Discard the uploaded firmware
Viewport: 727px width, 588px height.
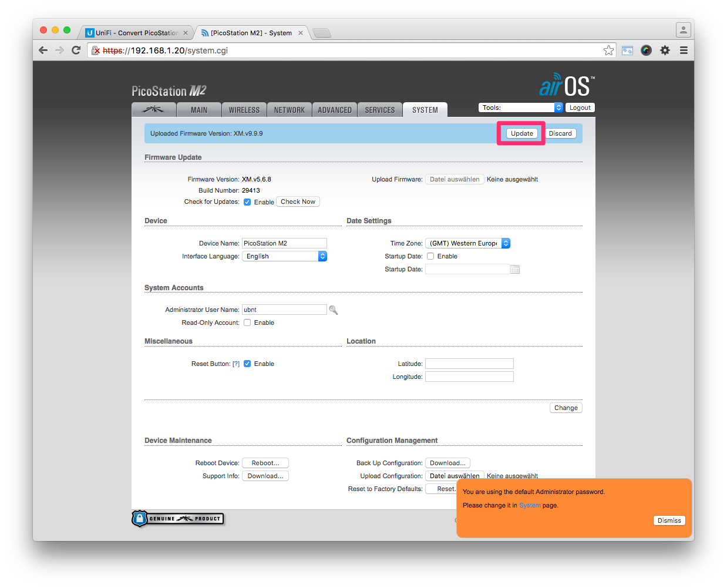tap(560, 133)
